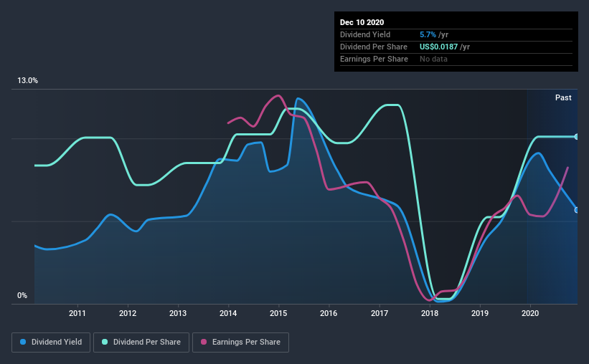The height and width of the screenshot is (364, 589).
Task: Click the 2011 x-axis label
Action: point(77,313)
